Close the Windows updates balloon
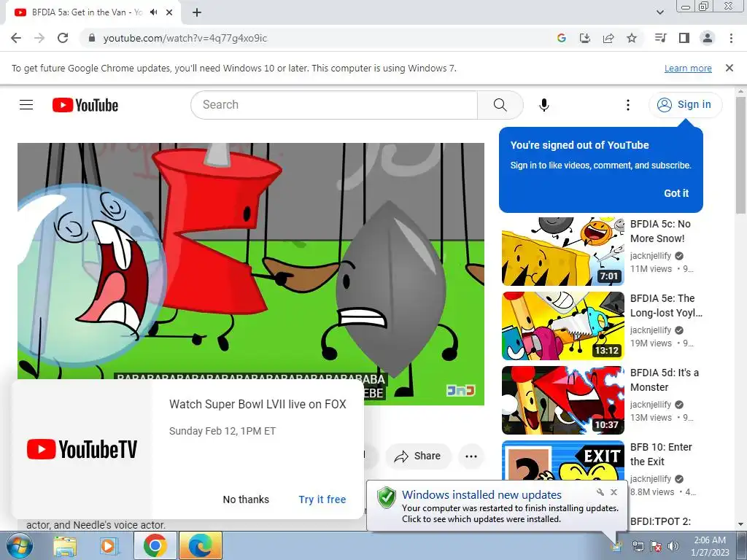Screen dimensions: 747x560 [x=614, y=492]
